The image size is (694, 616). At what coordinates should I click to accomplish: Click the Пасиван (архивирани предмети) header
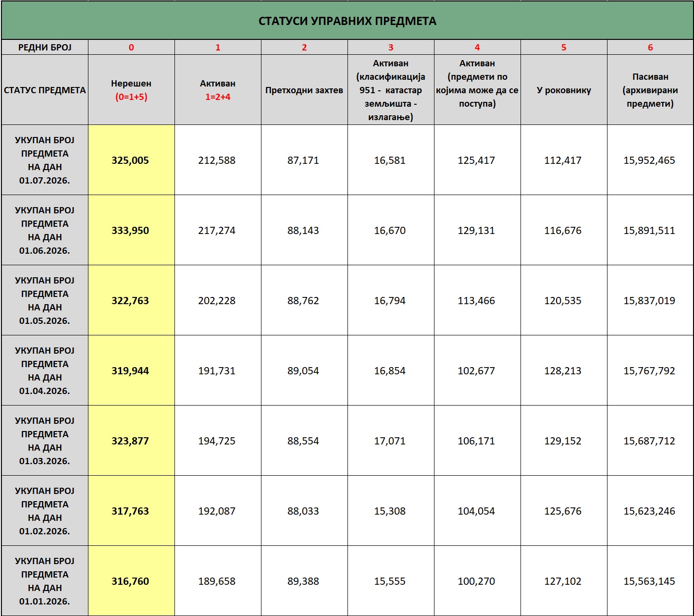pos(650,90)
